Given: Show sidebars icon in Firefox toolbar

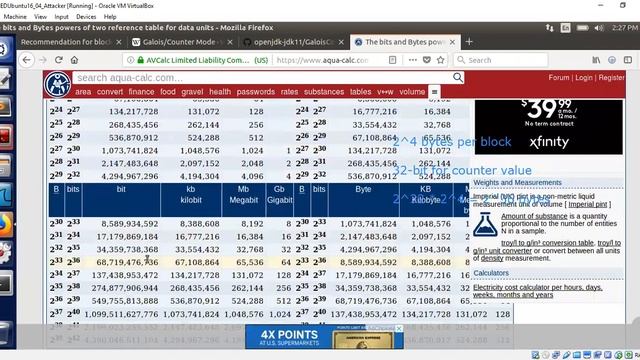Looking at the screenshot, I should coord(628,60).
